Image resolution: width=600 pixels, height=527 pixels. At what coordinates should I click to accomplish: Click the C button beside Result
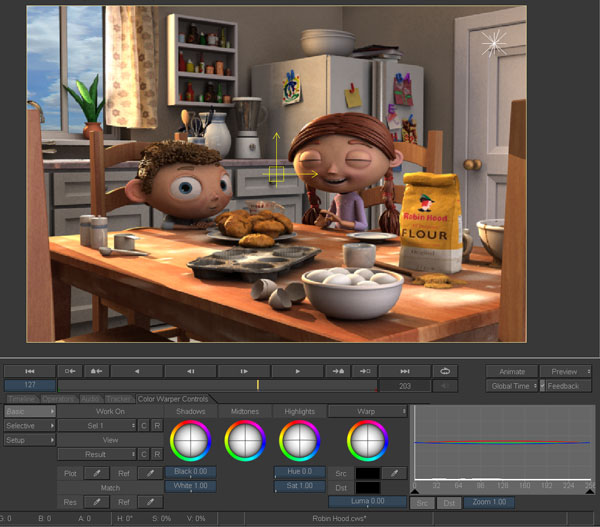[x=143, y=454]
